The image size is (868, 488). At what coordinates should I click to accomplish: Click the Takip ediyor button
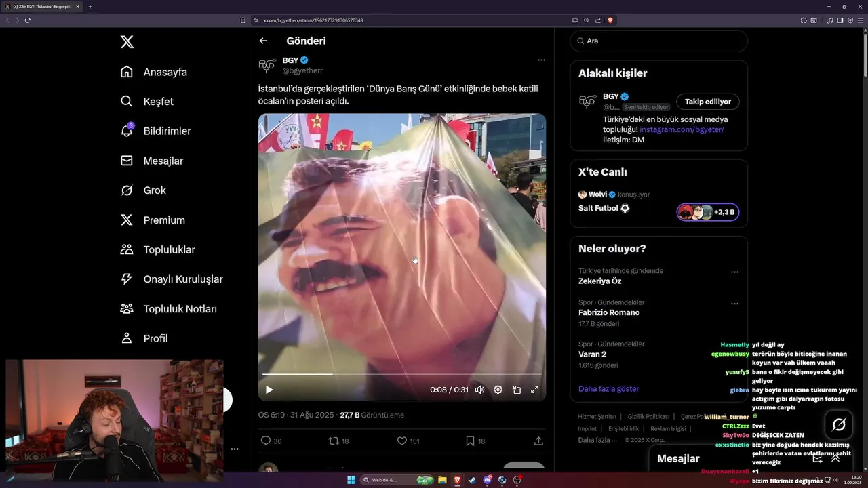[x=707, y=102]
